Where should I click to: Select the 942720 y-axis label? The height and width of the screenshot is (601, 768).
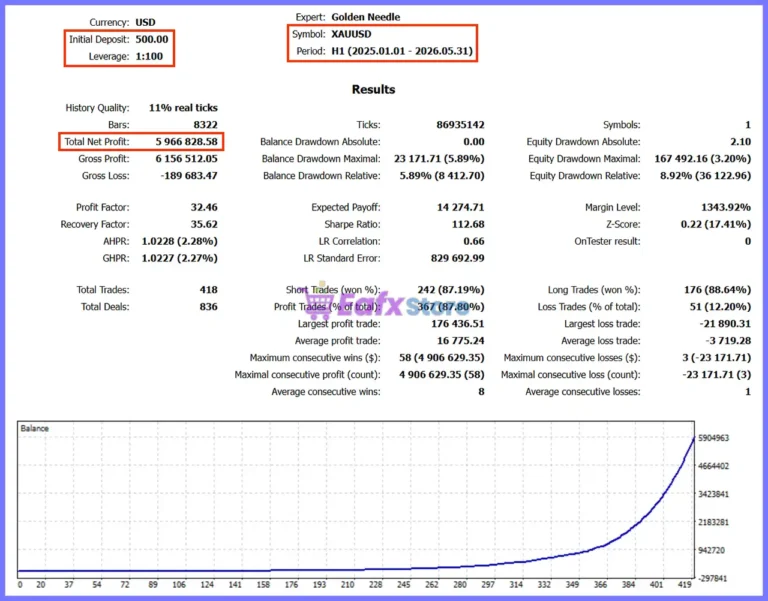point(711,551)
